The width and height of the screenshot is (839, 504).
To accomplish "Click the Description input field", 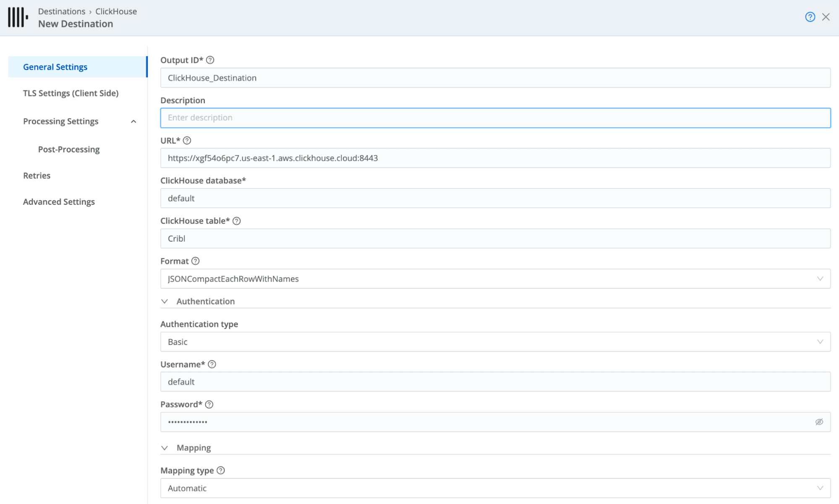I will [495, 118].
